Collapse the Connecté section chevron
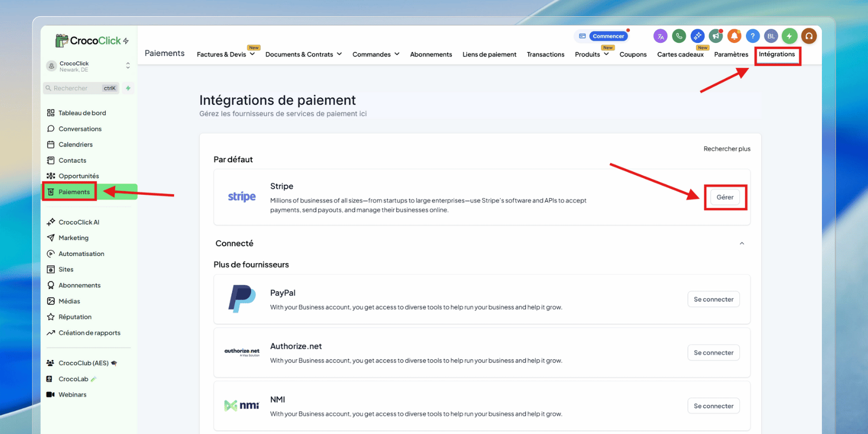 742,244
